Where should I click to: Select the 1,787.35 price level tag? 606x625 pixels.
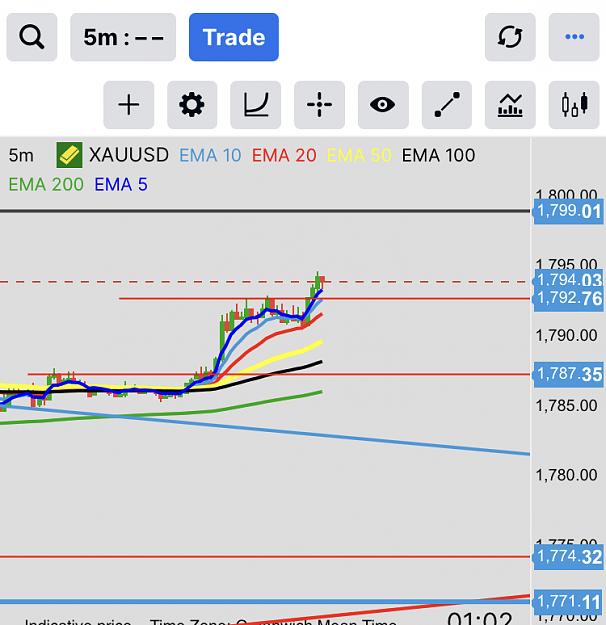tap(569, 374)
